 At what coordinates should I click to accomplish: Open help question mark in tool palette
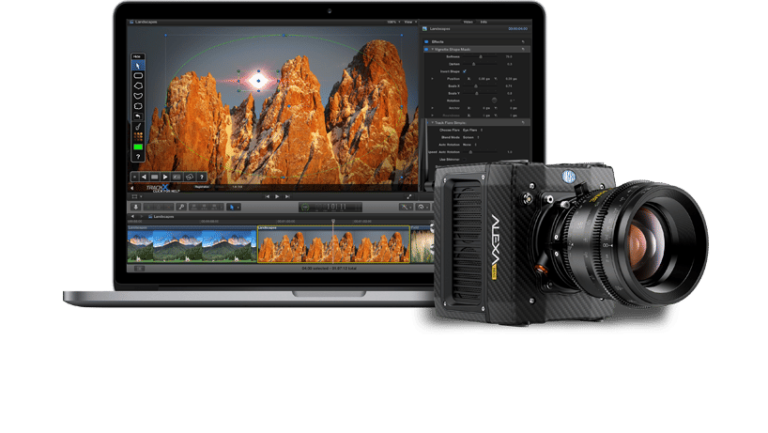tap(138, 157)
